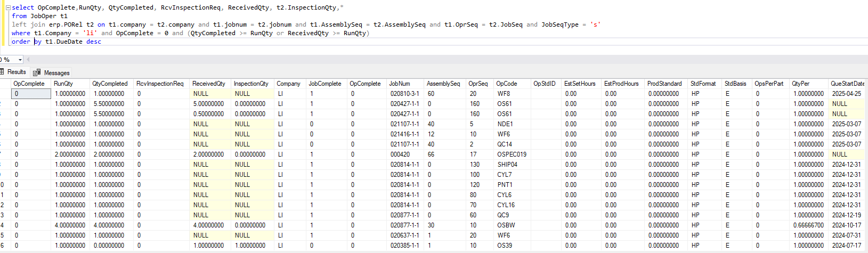Collapse the select query outlining box
Image resolution: width=868 pixels, height=253 pixels.
point(8,7)
